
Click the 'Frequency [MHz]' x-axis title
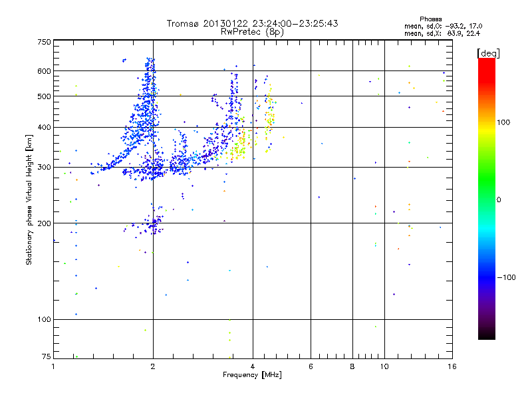(253, 375)
